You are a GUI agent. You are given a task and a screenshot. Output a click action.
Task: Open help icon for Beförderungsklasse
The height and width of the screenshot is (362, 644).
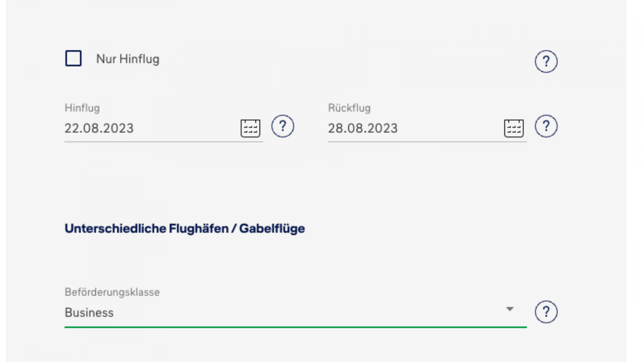coord(546,312)
